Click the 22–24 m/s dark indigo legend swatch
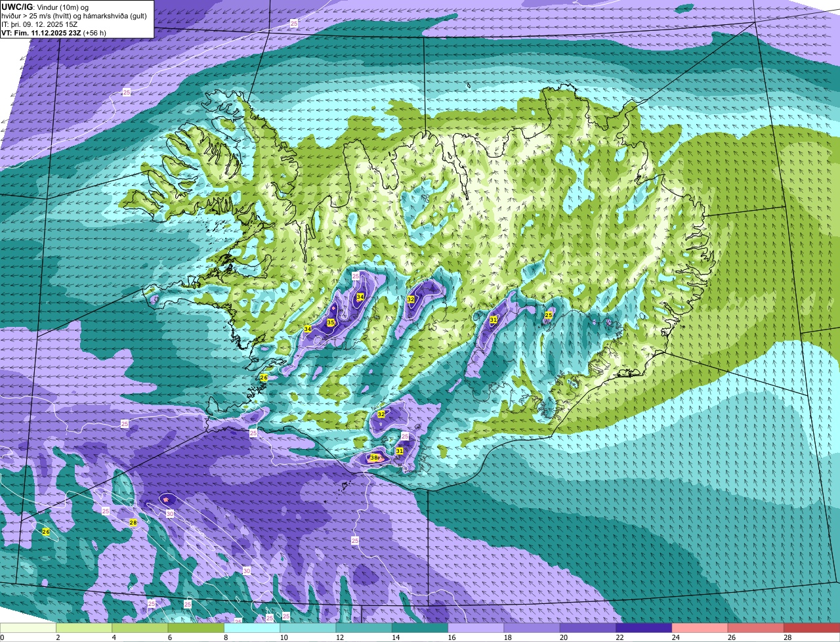Image resolution: width=840 pixels, height=642 pixels. pos(644,628)
